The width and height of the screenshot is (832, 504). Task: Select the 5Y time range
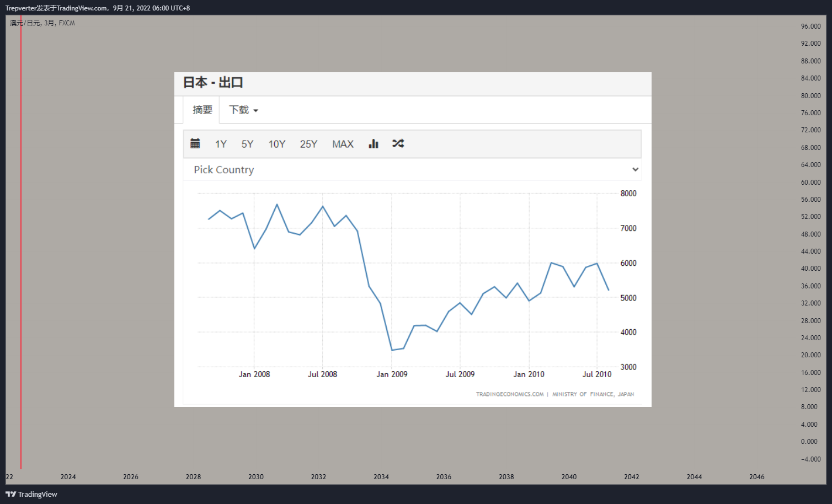click(x=247, y=144)
